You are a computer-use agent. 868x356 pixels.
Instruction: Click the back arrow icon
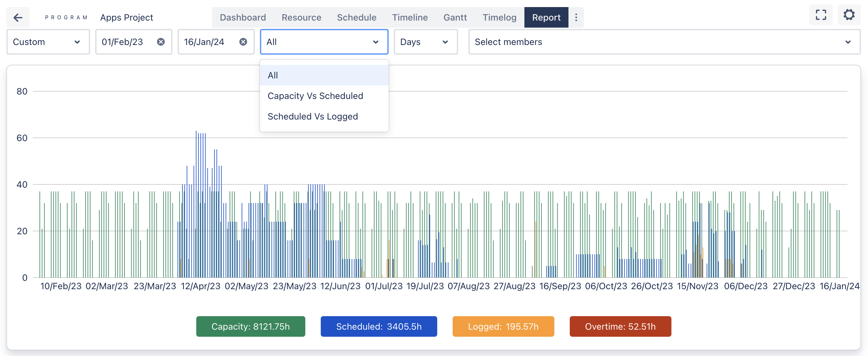click(18, 17)
